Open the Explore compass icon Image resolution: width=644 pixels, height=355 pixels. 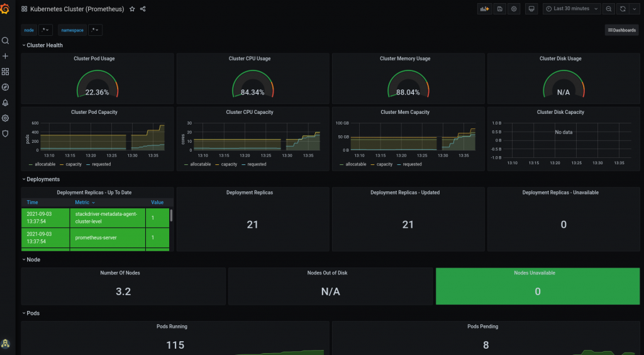pyautogui.click(x=5, y=87)
